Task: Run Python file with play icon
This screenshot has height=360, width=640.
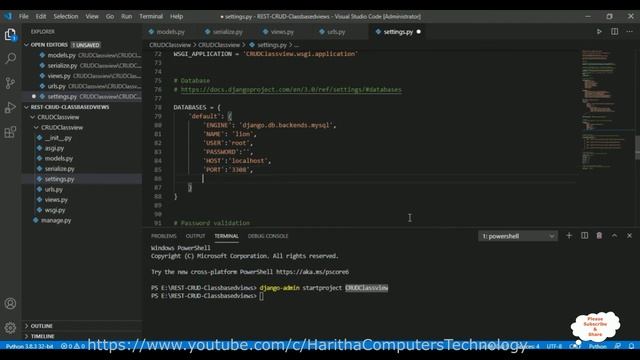Action: pyautogui.click(x=599, y=31)
